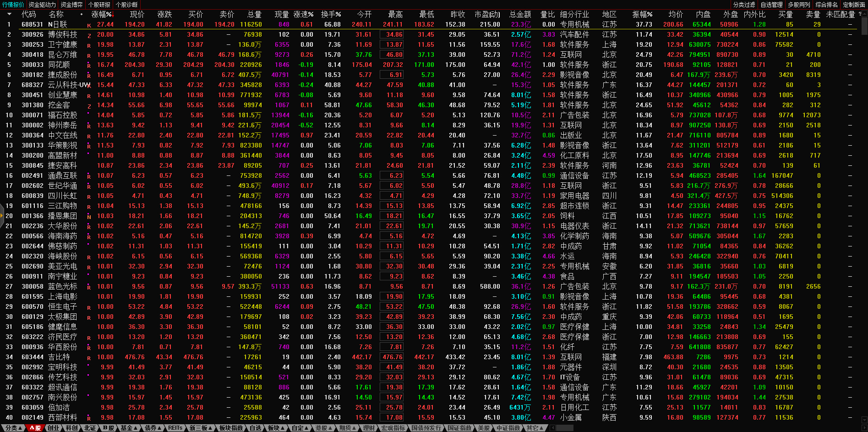Switch to the 科创 market tab
868x432 pixels.
(x=72, y=428)
